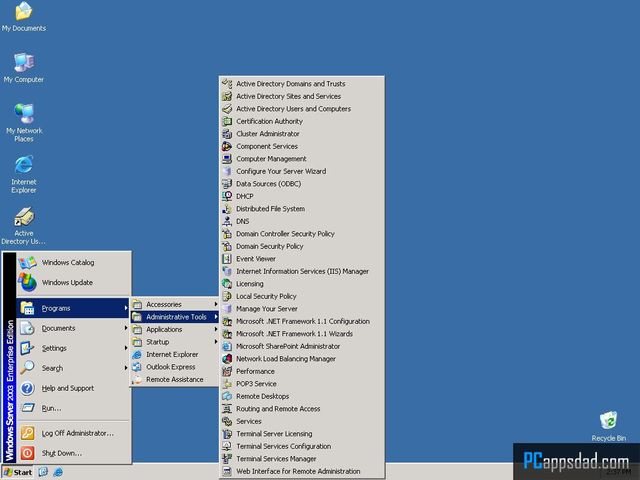The width and height of the screenshot is (640, 480).
Task: Open Active Directory Domains and Trusts
Action: tap(302, 84)
